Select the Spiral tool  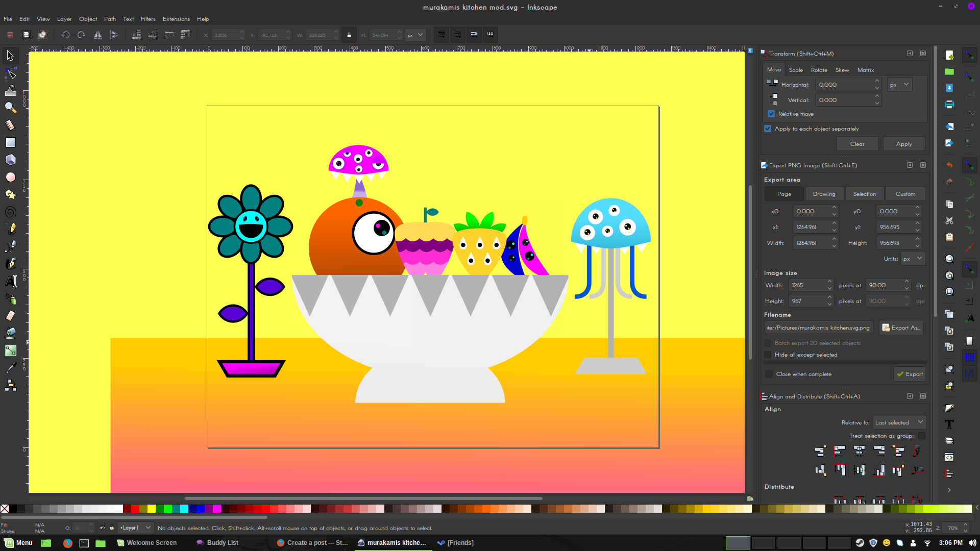point(10,212)
